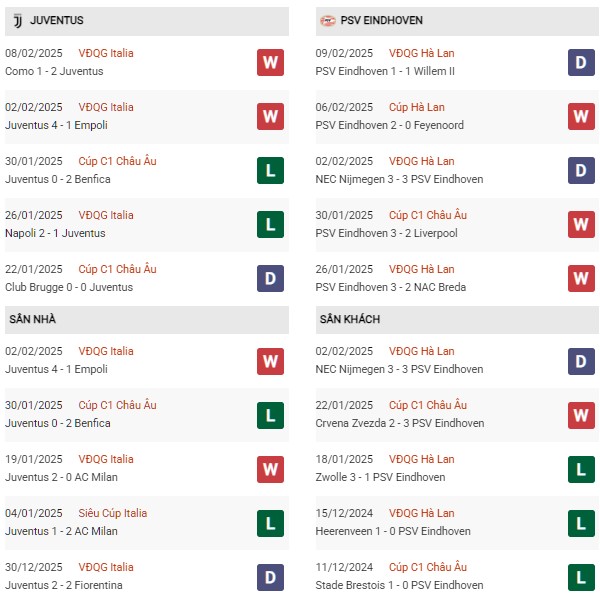The height and width of the screenshot is (601, 600).
Task: Open the Siêu Cúp Italia competition link
Action: [113, 513]
